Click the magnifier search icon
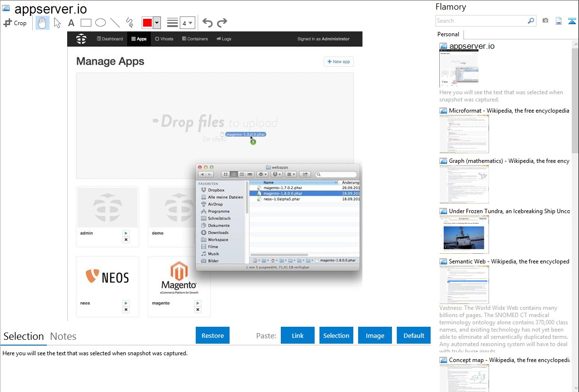Screen dimensions: 579x392 [531, 21]
